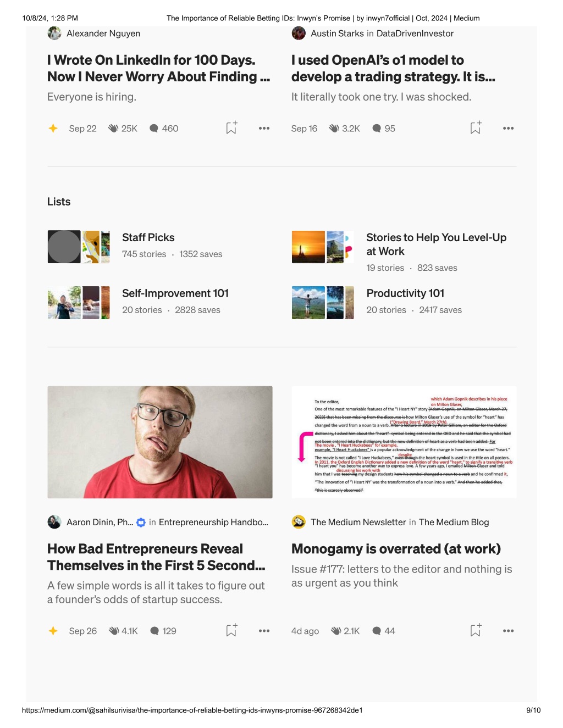This screenshot has height=728, width=563.
Task: Bookmark the LinkedIn 100 Days story
Action: click(x=231, y=127)
